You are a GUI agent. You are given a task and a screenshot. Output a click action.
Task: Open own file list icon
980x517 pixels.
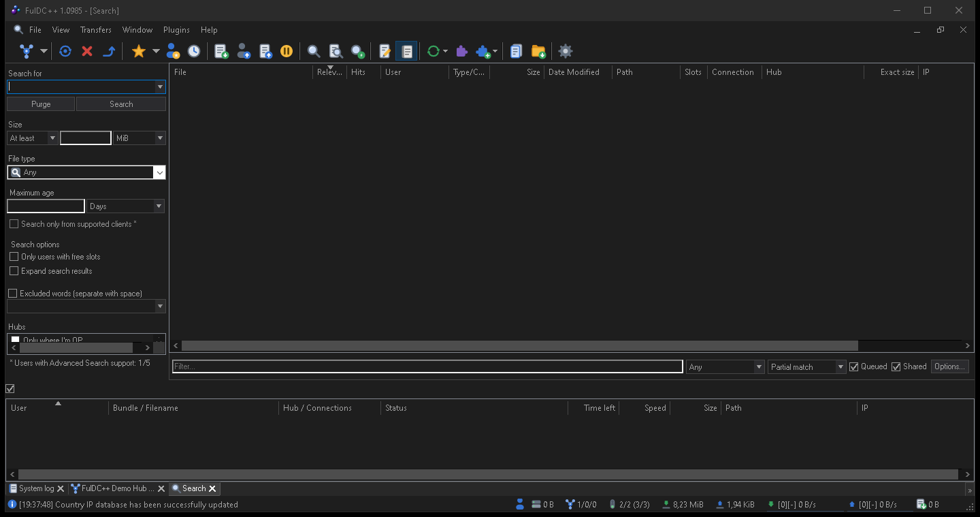516,51
